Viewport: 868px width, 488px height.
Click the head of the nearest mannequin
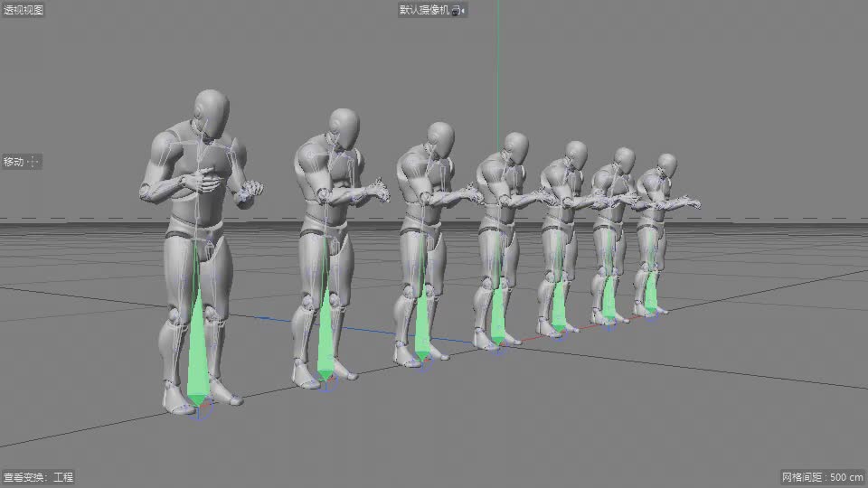coord(211,111)
